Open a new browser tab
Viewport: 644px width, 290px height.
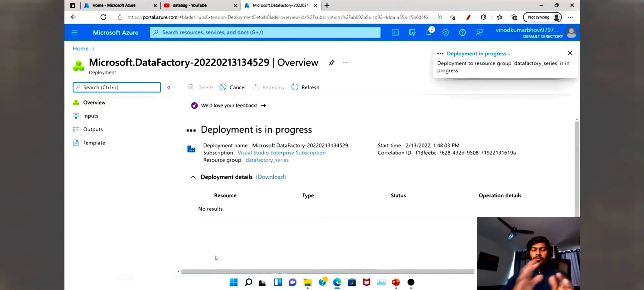point(327,5)
